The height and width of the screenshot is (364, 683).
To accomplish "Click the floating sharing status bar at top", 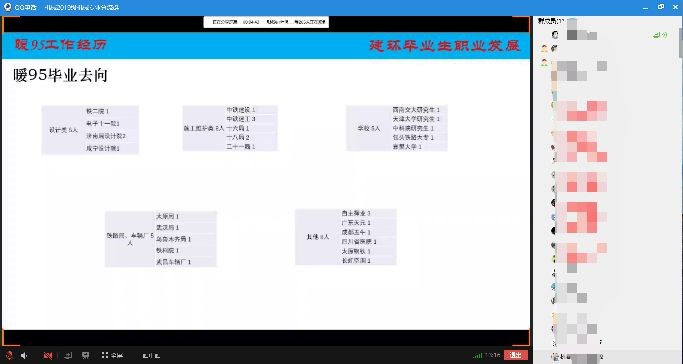I will 266,22.
